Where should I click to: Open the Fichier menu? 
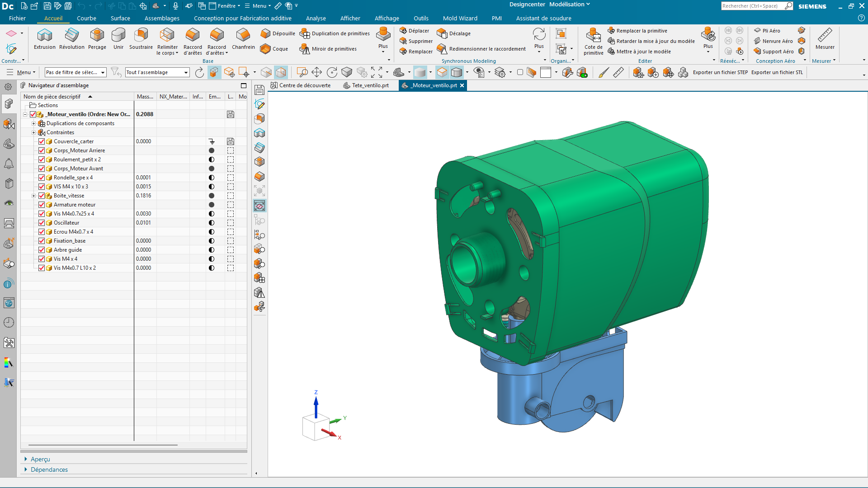pos(17,19)
